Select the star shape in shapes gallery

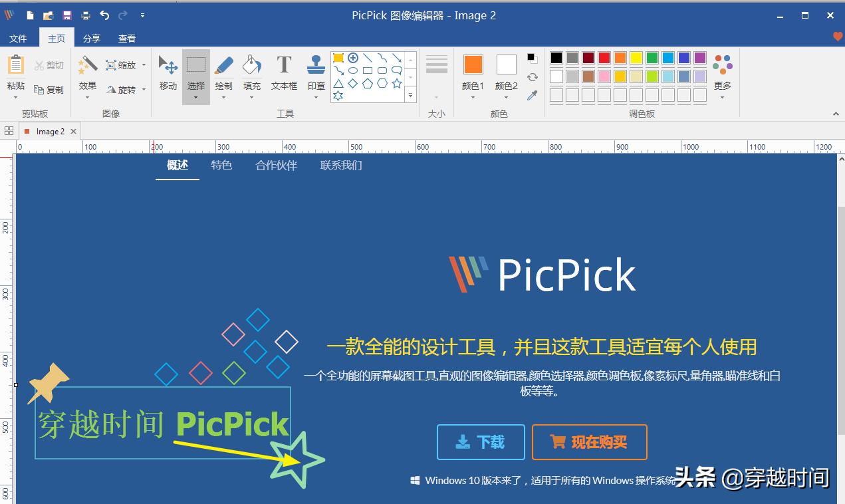[398, 83]
